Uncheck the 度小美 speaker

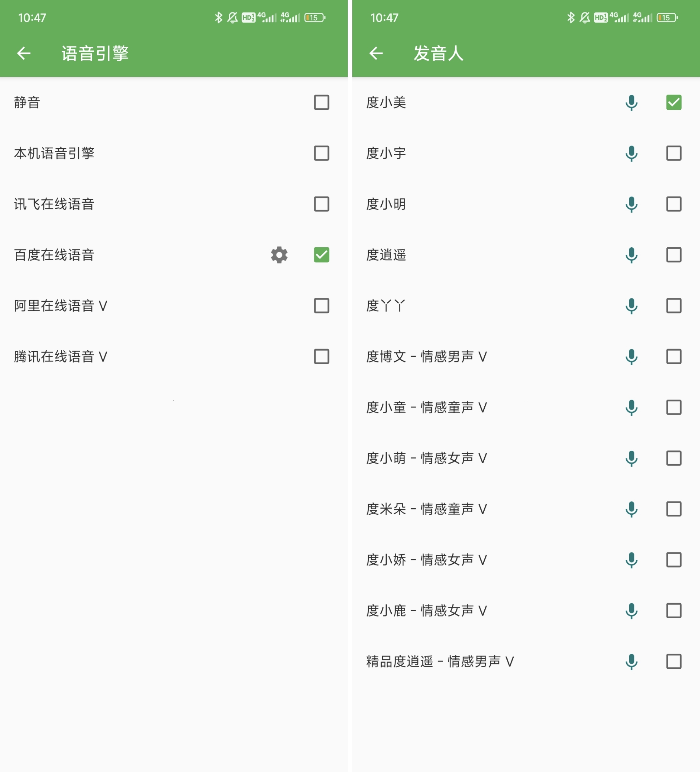(673, 103)
